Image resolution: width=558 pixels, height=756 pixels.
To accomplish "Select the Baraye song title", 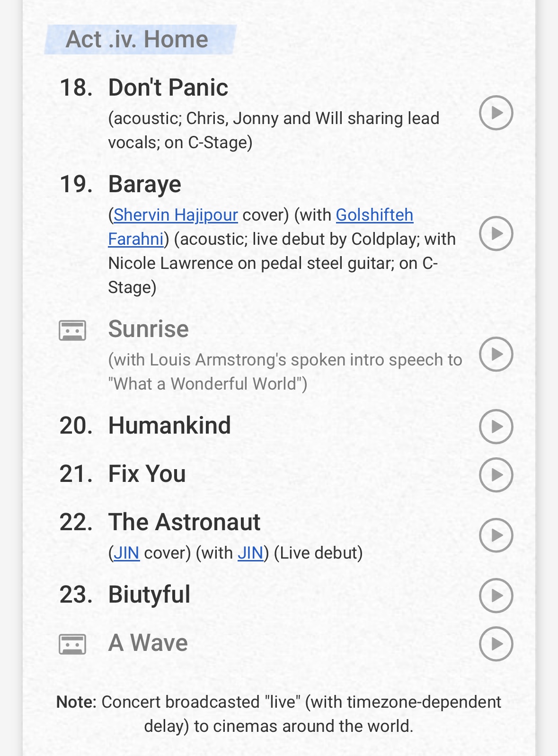I will point(144,184).
